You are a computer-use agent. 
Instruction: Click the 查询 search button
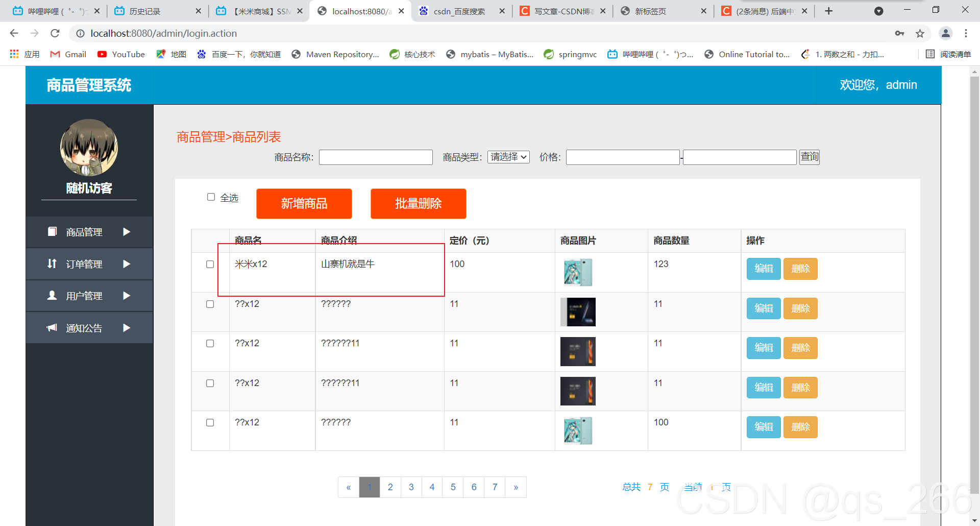pyautogui.click(x=809, y=157)
